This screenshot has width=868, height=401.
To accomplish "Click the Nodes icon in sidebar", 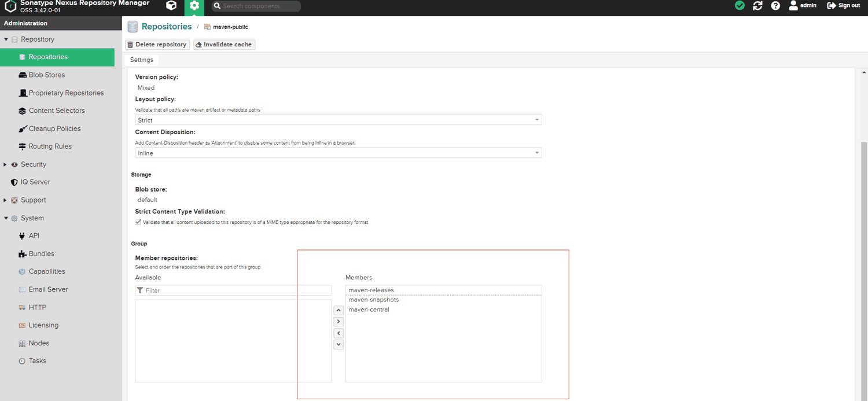I will [23, 343].
